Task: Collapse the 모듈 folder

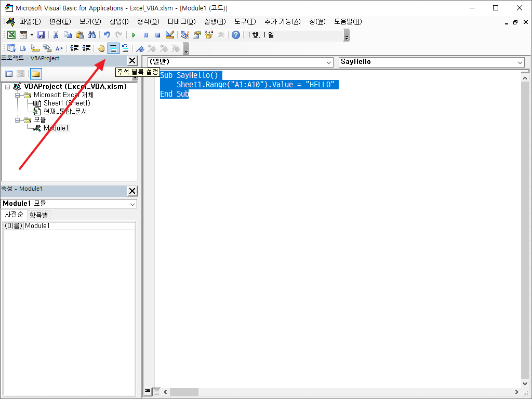Action: (18, 120)
